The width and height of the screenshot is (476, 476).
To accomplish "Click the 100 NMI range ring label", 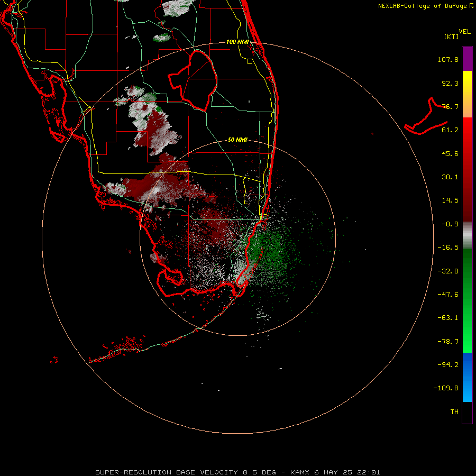I will click(x=237, y=42).
